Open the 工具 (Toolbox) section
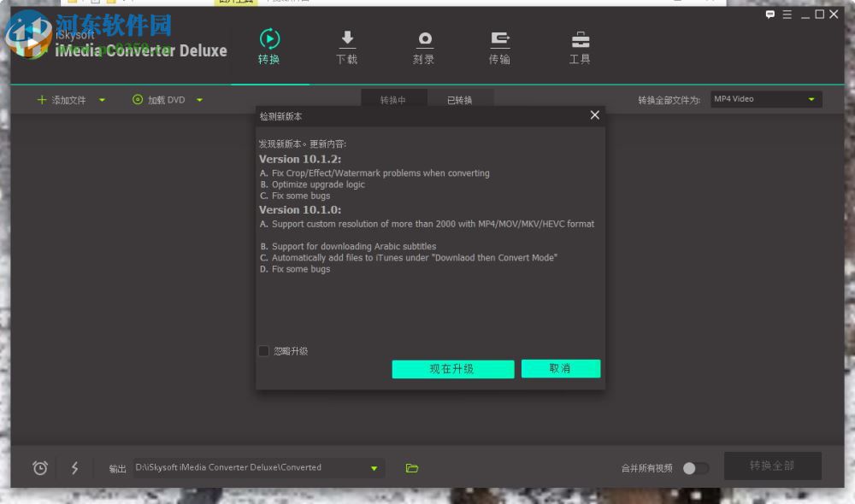The width and height of the screenshot is (855, 504). pos(580,47)
